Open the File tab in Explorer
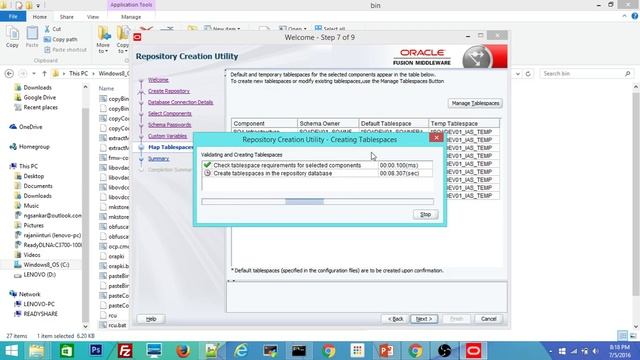The width and height of the screenshot is (640, 360). point(13,17)
